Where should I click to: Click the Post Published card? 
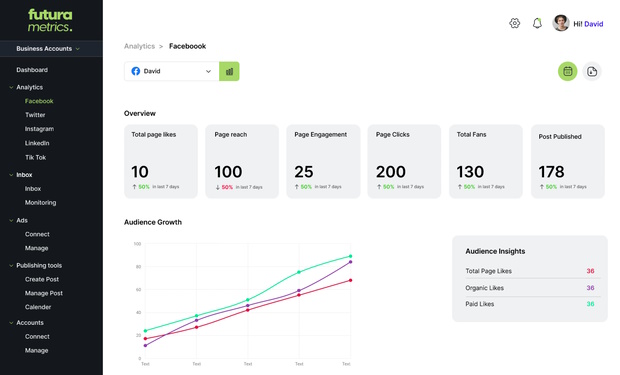tap(568, 161)
